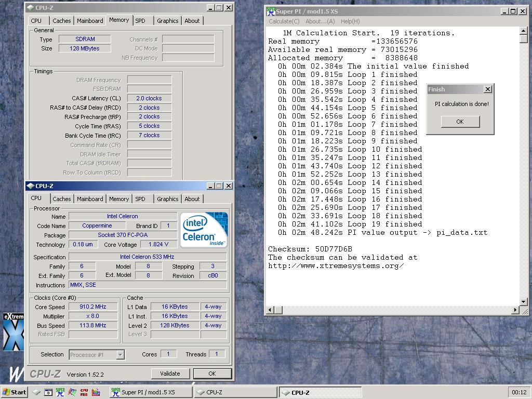Image resolution: width=532 pixels, height=399 pixels.
Task: Click the Level 2 cache value 128 KBytes
Action: pyautogui.click(x=175, y=325)
